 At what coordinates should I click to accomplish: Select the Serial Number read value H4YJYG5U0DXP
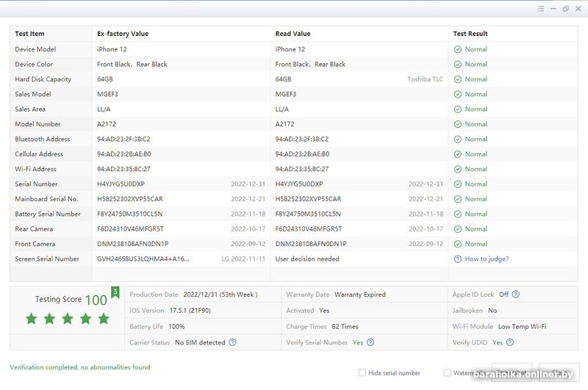click(299, 184)
